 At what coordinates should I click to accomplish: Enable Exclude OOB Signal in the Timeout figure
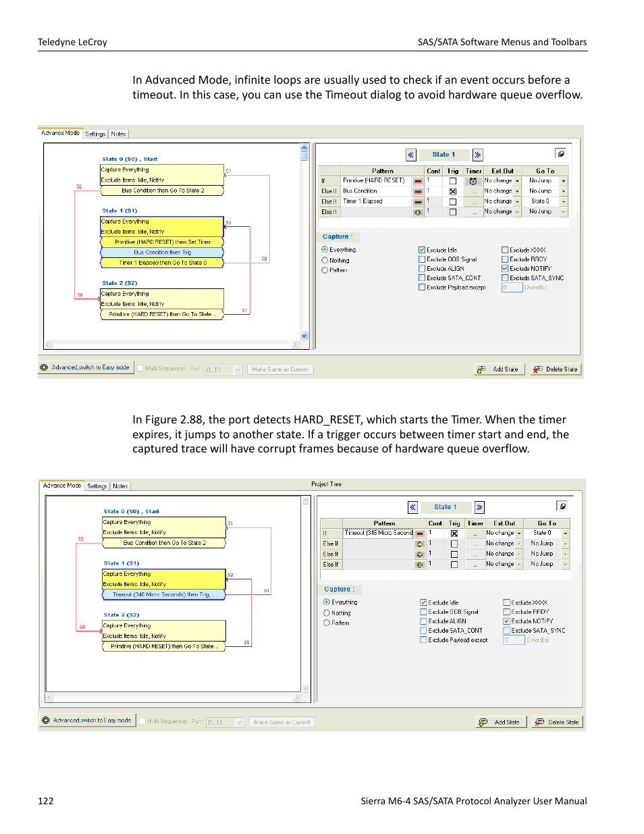click(x=423, y=612)
